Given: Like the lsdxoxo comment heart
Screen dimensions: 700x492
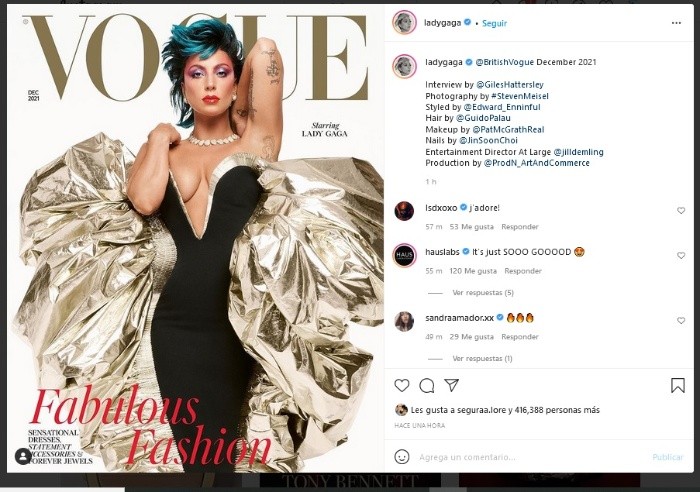Looking at the screenshot, I should tap(681, 210).
